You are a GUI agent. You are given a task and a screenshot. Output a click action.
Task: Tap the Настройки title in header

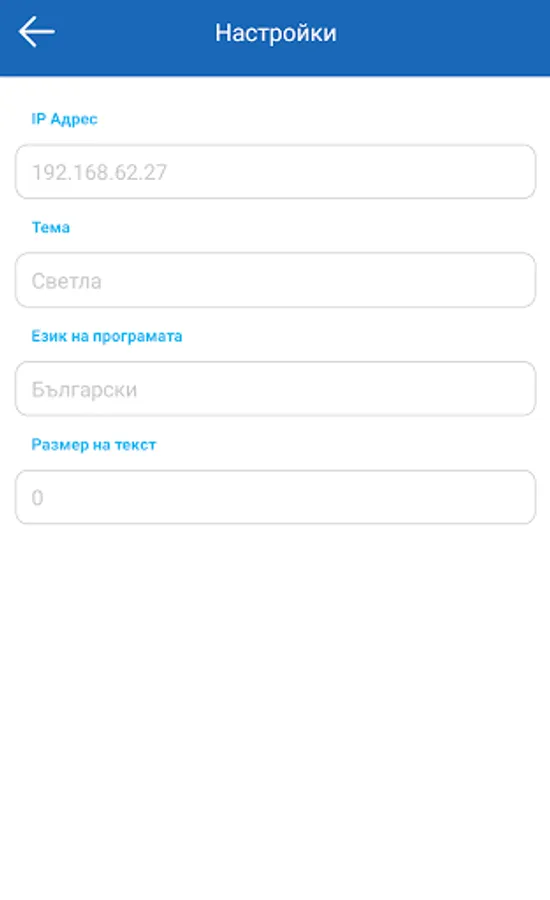point(276,33)
